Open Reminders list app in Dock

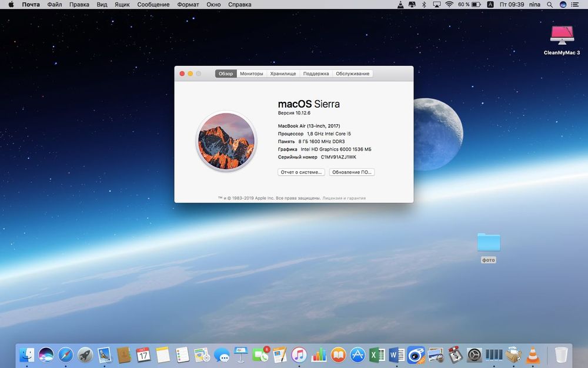(x=182, y=354)
